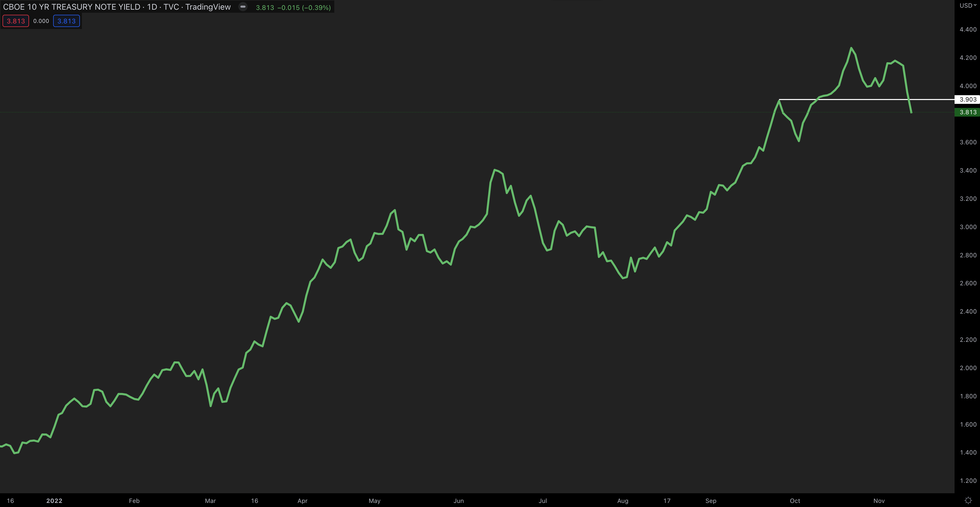This screenshot has width=980, height=507.
Task: Click the Nov label on time axis
Action: pyautogui.click(x=879, y=501)
